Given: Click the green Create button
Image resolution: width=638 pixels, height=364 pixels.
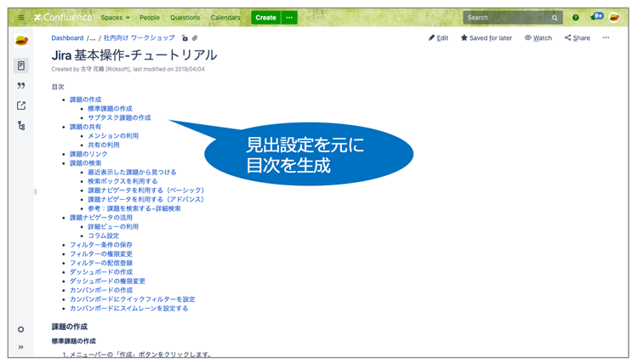Looking at the screenshot, I should point(265,18).
